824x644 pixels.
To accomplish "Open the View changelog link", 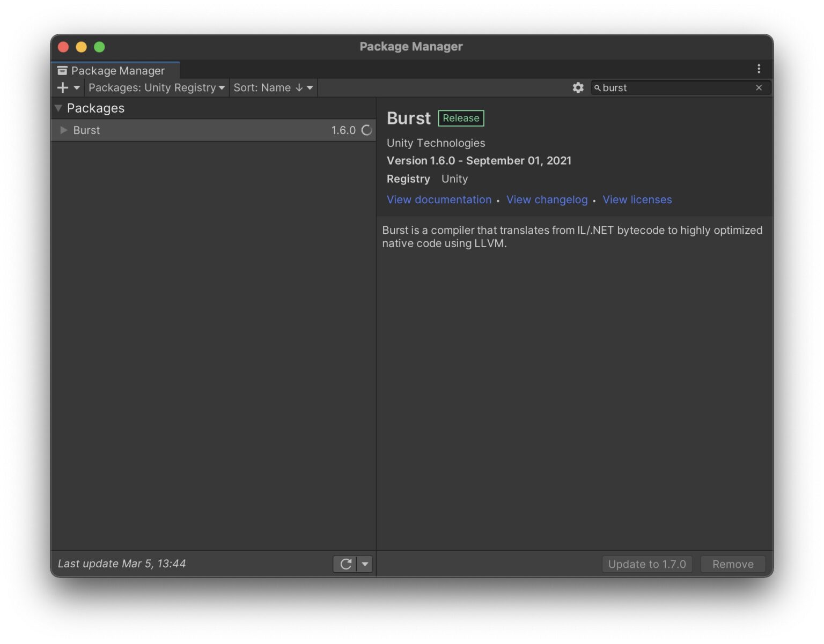I will pos(547,199).
